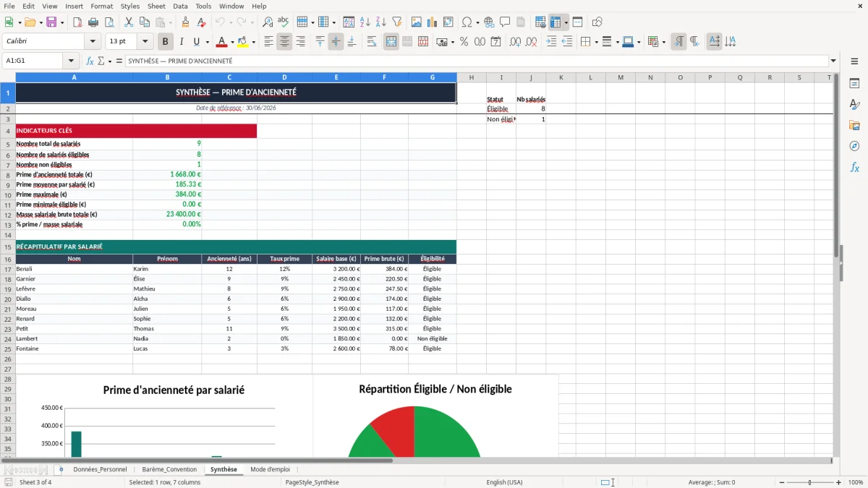Click English (USA) language in status bar

click(x=504, y=482)
